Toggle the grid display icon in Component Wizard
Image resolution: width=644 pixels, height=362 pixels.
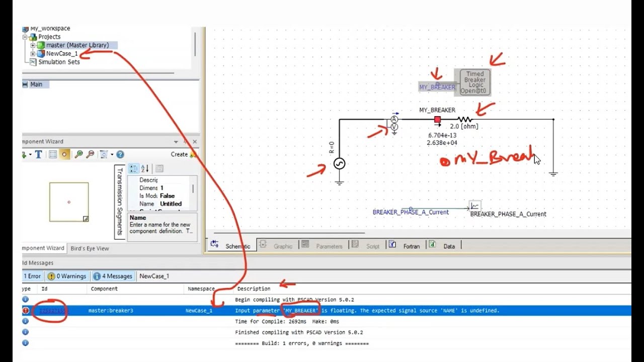(53, 154)
